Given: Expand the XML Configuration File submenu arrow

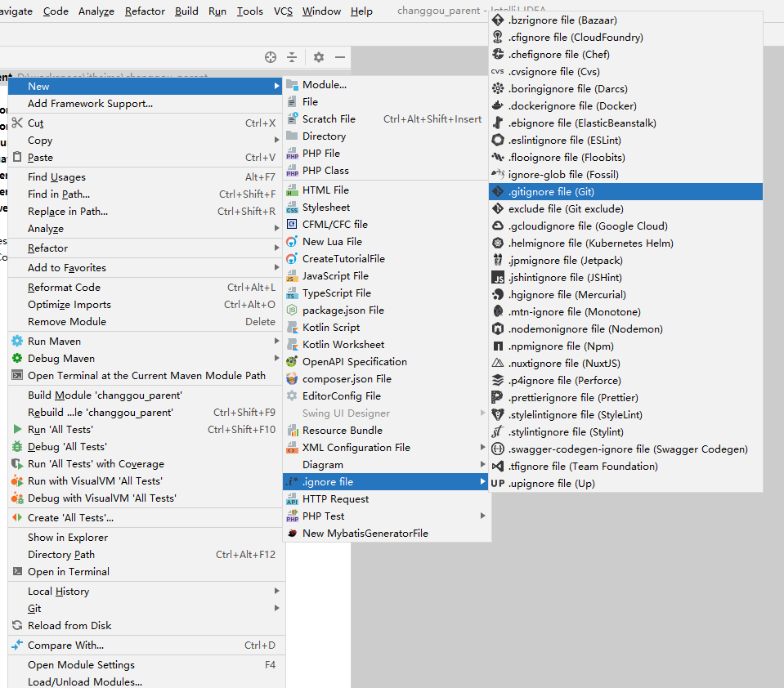Looking at the screenshot, I should [x=482, y=447].
